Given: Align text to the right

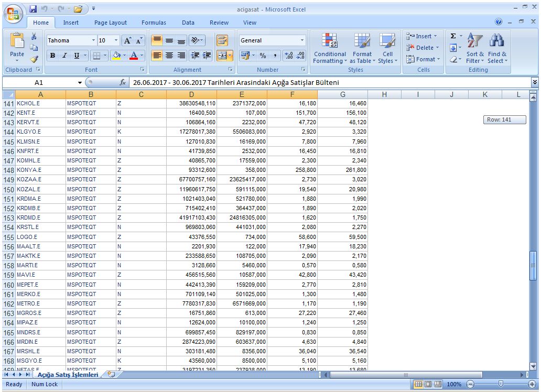Looking at the screenshot, I should 181,55.
